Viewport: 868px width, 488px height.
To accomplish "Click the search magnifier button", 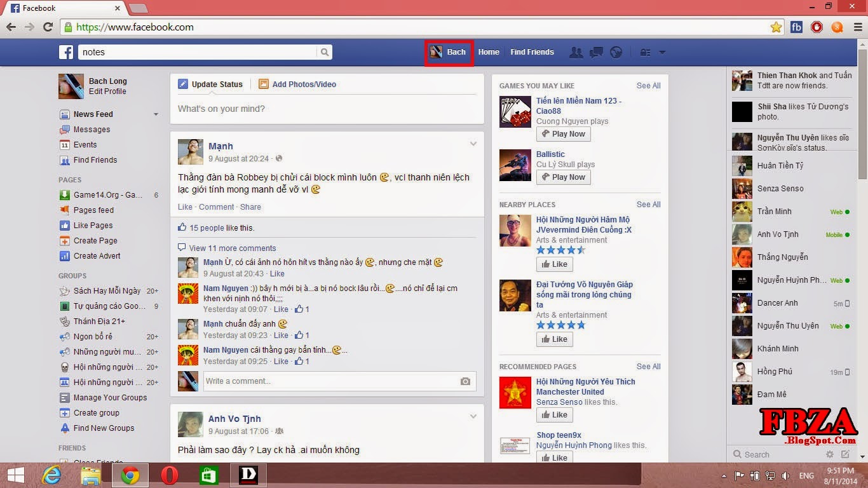I will (x=325, y=52).
